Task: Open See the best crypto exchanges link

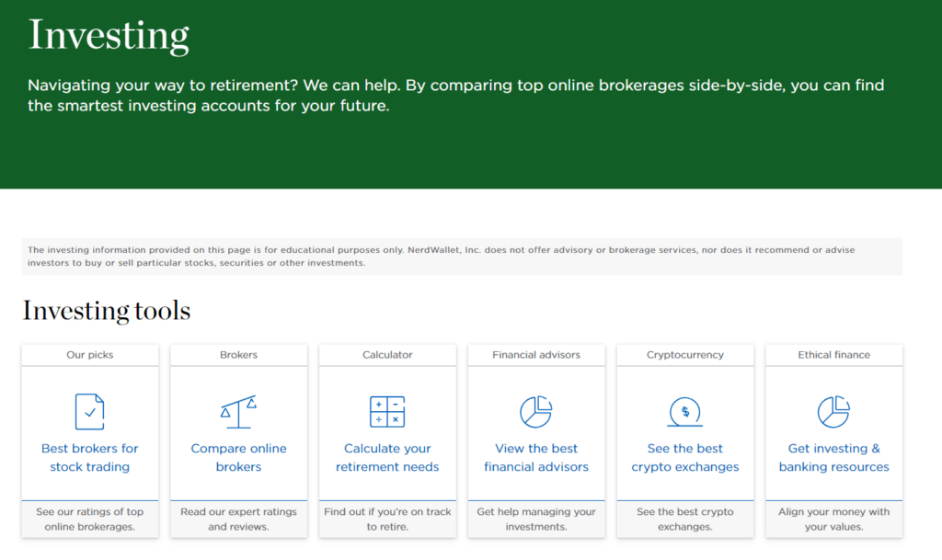Action: coord(685,458)
